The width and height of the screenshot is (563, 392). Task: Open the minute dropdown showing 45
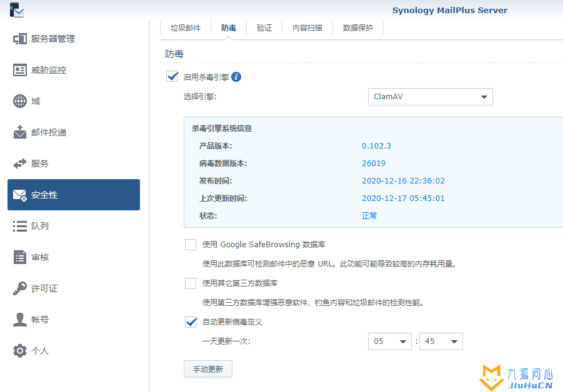(x=441, y=341)
